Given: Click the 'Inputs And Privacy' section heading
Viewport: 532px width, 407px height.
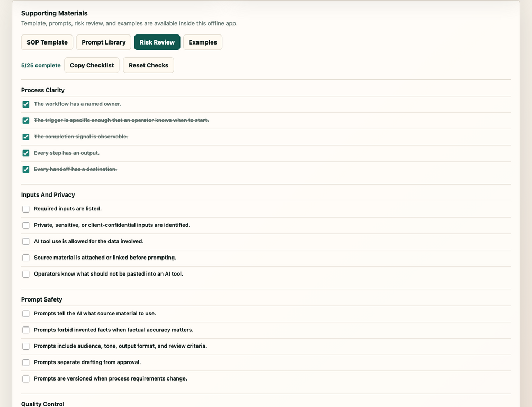Looking at the screenshot, I should (48, 194).
